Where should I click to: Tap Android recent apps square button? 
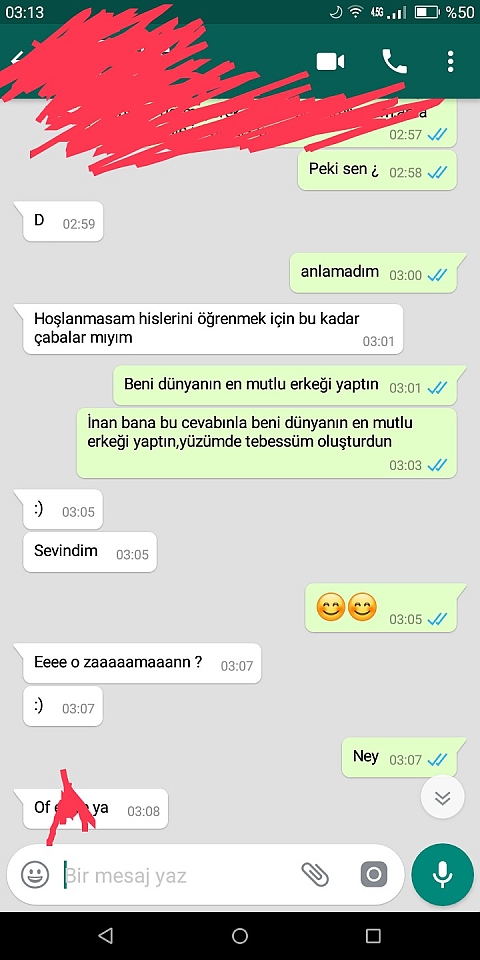tap(373, 935)
